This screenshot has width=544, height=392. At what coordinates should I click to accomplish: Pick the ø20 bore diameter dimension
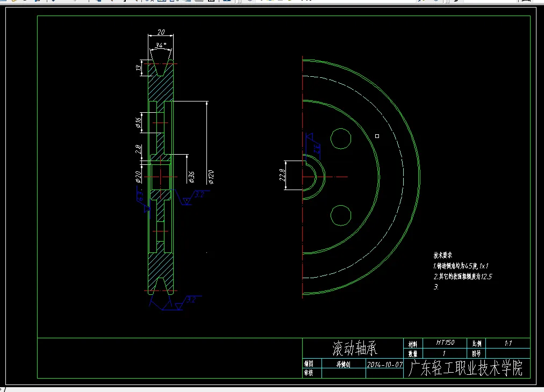(138, 177)
